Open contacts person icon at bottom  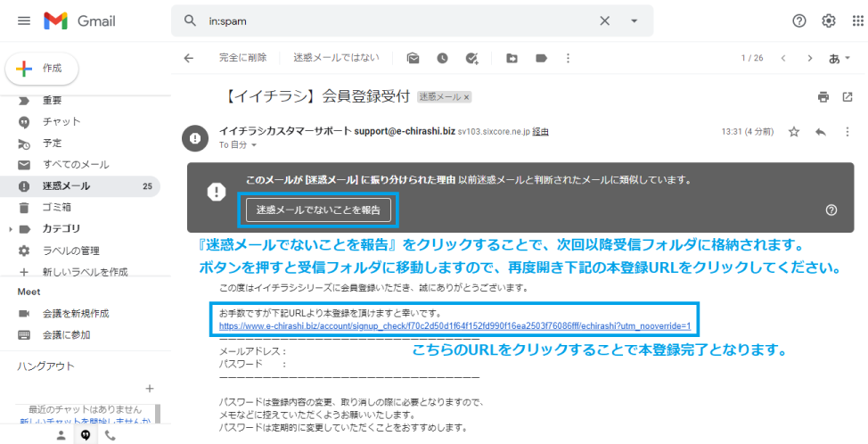pyautogui.click(x=61, y=435)
